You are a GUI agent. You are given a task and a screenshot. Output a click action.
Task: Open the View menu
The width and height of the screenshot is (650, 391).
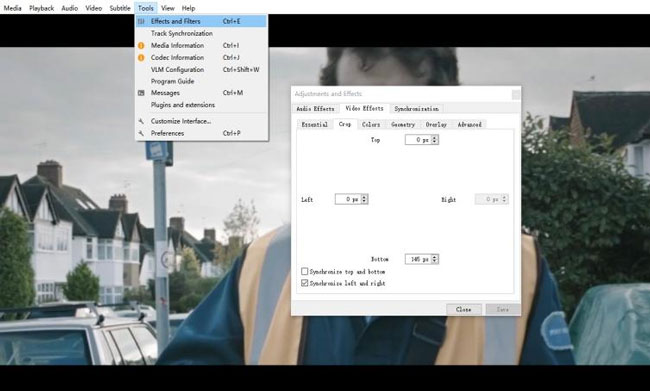(x=168, y=8)
